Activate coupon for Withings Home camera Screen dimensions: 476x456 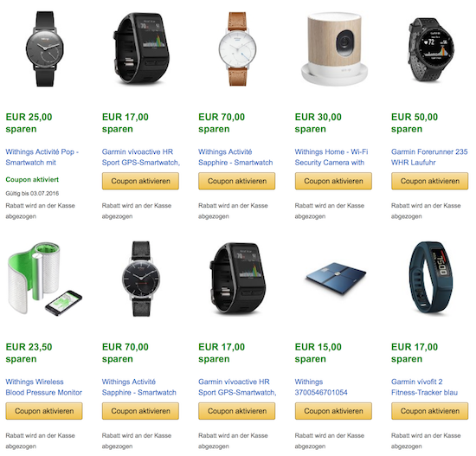[x=333, y=181]
